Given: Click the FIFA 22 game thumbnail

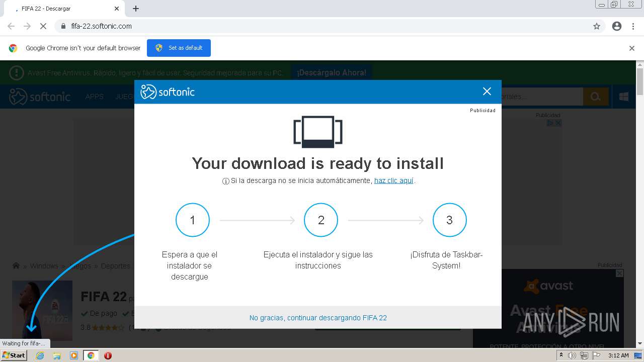Looking at the screenshot, I should [x=42, y=310].
